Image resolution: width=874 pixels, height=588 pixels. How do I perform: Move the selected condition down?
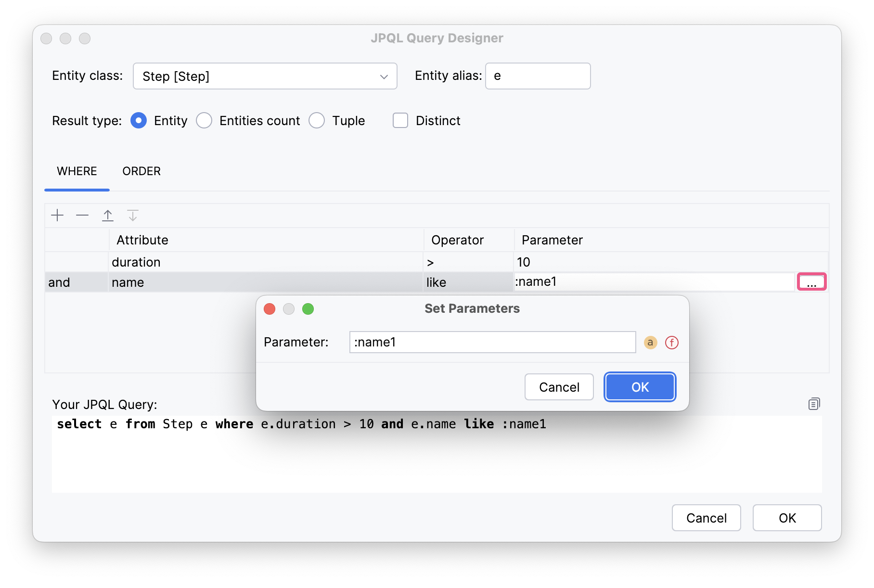[133, 215]
